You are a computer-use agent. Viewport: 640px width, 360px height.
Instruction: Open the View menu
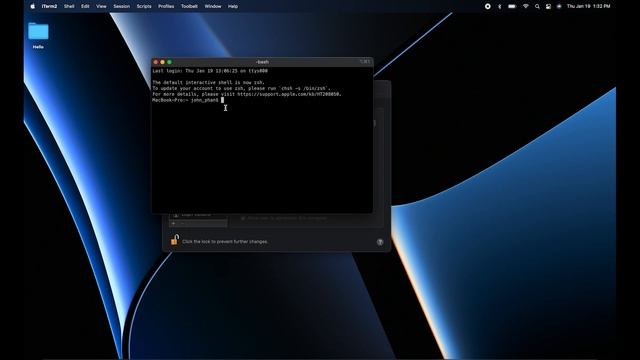[101, 6]
